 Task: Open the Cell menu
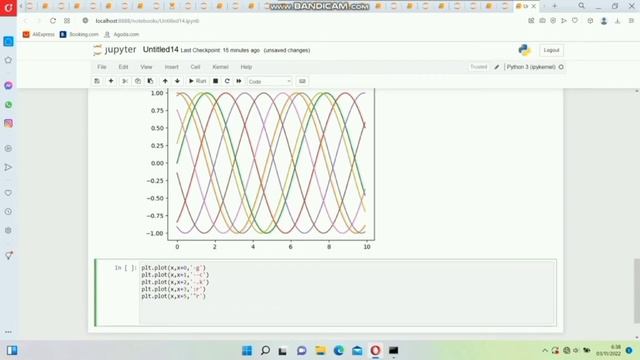pyautogui.click(x=195, y=67)
